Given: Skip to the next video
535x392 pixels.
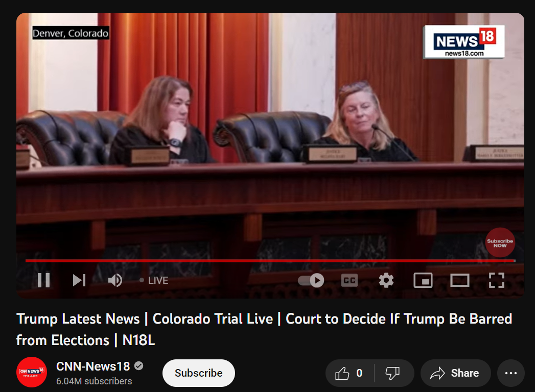Looking at the screenshot, I should click(x=79, y=280).
